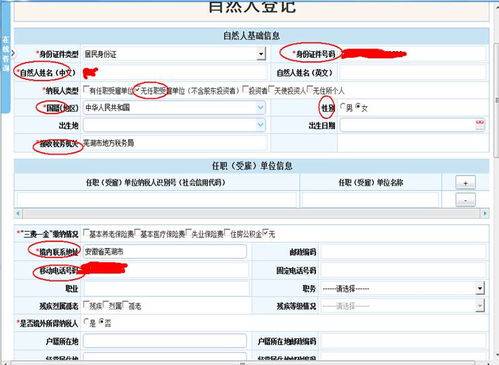The width and height of the screenshot is (499, 365).
Task: Check the 残疾 checkbox
Action: pos(86,305)
